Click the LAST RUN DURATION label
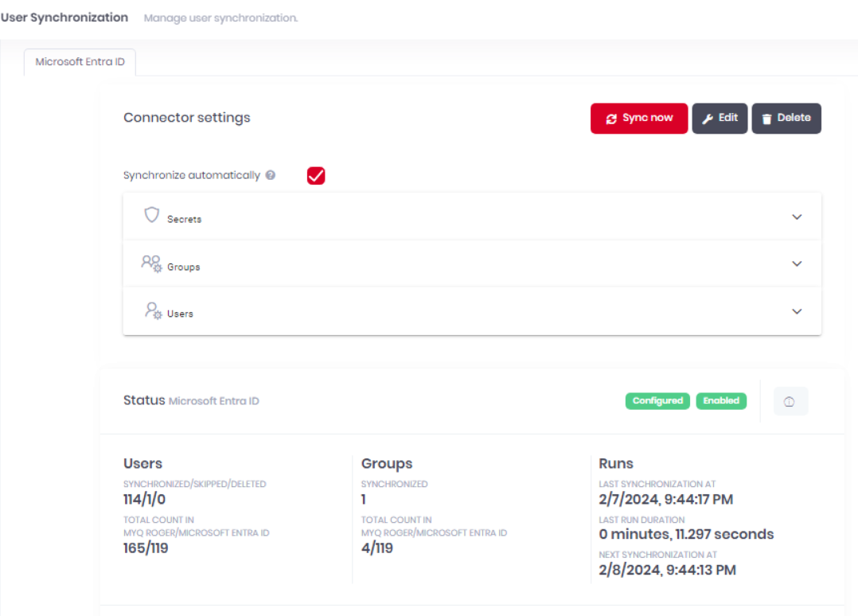 click(x=642, y=520)
